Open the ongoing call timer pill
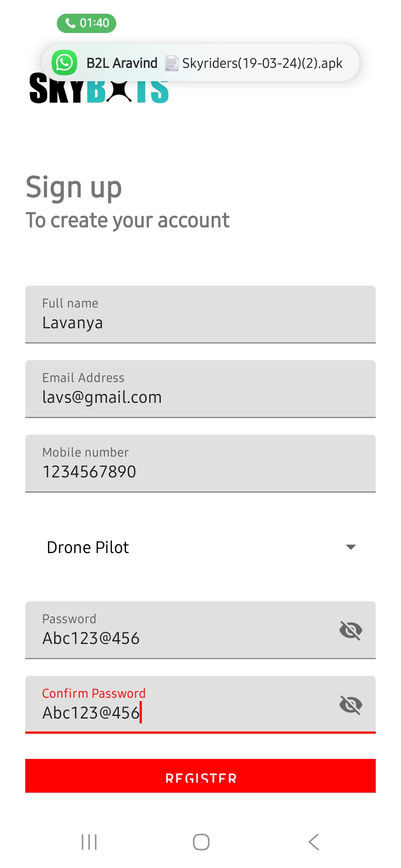The image size is (401, 868). point(87,23)
